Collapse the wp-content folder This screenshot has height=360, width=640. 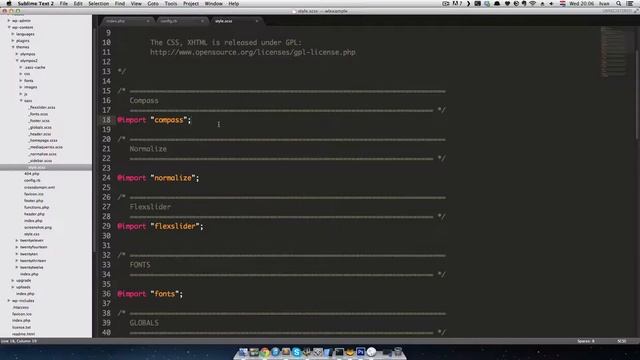(9, 27)
